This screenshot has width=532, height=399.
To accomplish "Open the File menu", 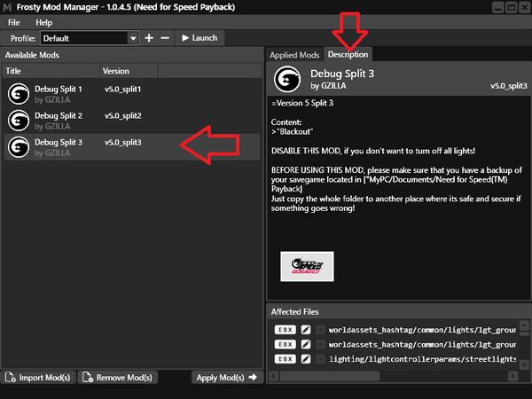I will pyautogui.click(x=14, y=23).
